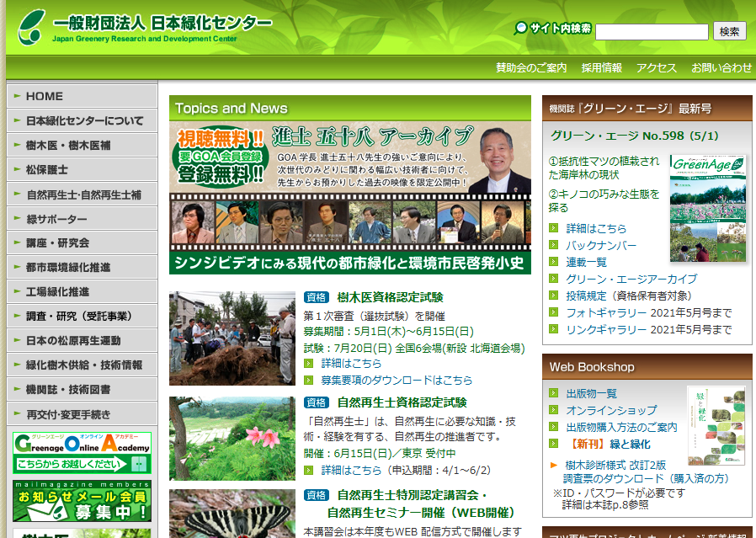This screenshot has height=538, width=756.
Task: Open the 自然再生士特別認定講習会 heading link
Action: point(420,503)
